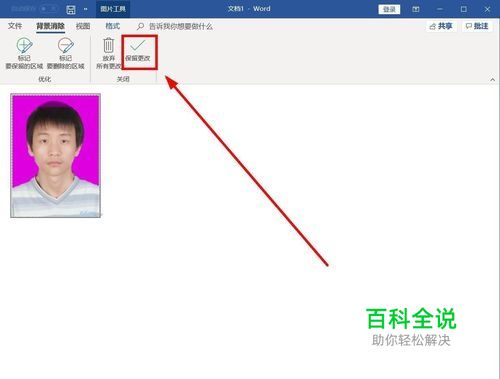Select 'Mark areas to keep' (标记要保留的区域) tool
Screen dimensions: 500x379
tap(24, 54)
